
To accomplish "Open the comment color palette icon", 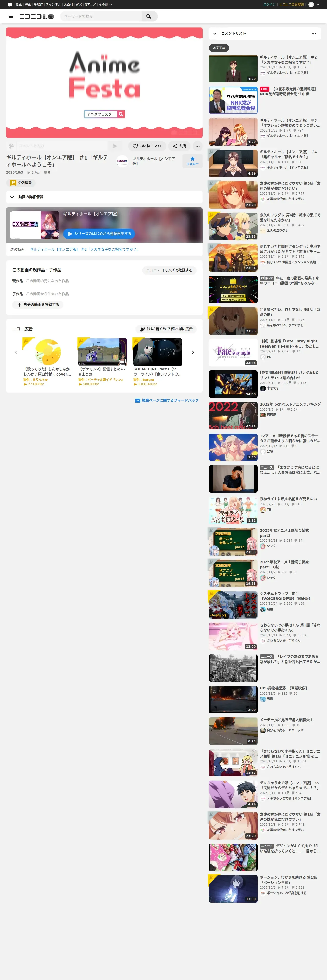I will (11, 146).
